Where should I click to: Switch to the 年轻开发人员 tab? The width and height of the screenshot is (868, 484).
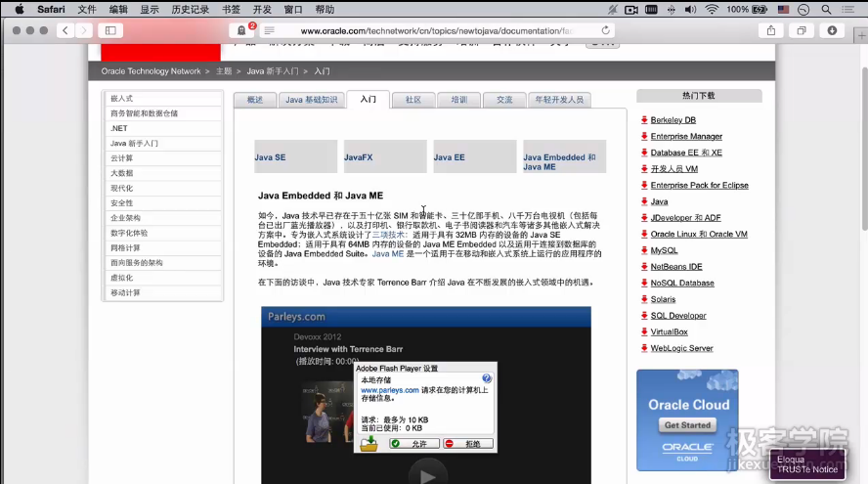click(x=559, y=100)
